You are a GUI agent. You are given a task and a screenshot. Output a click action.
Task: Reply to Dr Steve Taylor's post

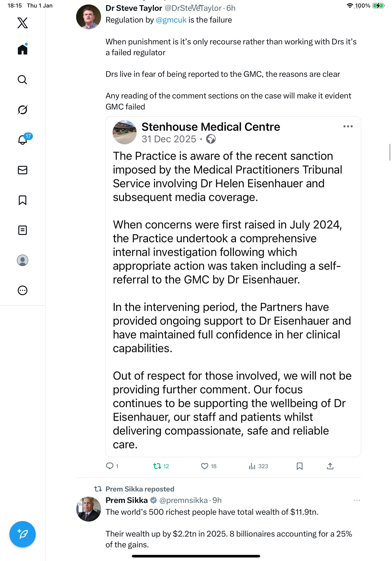coord(110,466)
